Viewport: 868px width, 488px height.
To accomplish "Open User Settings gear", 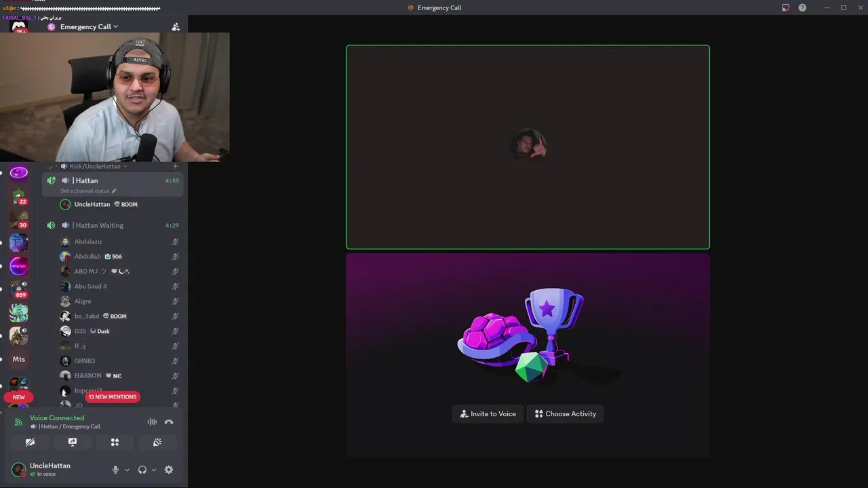I will 169,470.
